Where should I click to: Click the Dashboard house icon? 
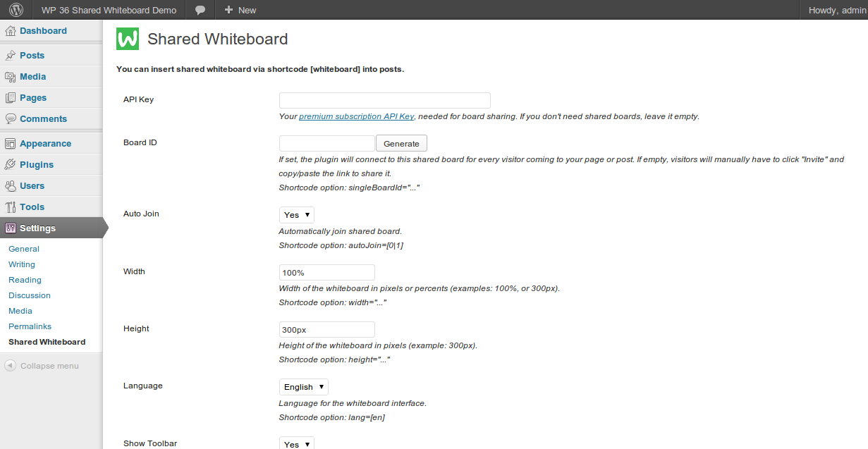coord(11,31)
